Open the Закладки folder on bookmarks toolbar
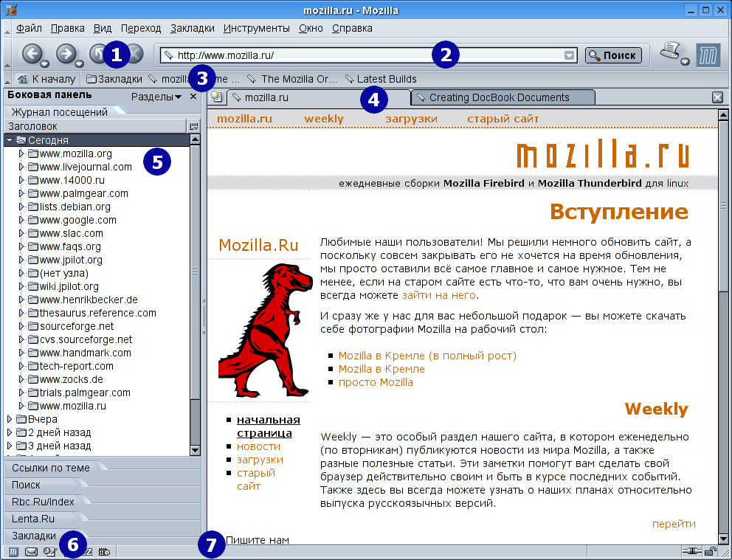This screenshot has height=560, width=732. point(114,79)
